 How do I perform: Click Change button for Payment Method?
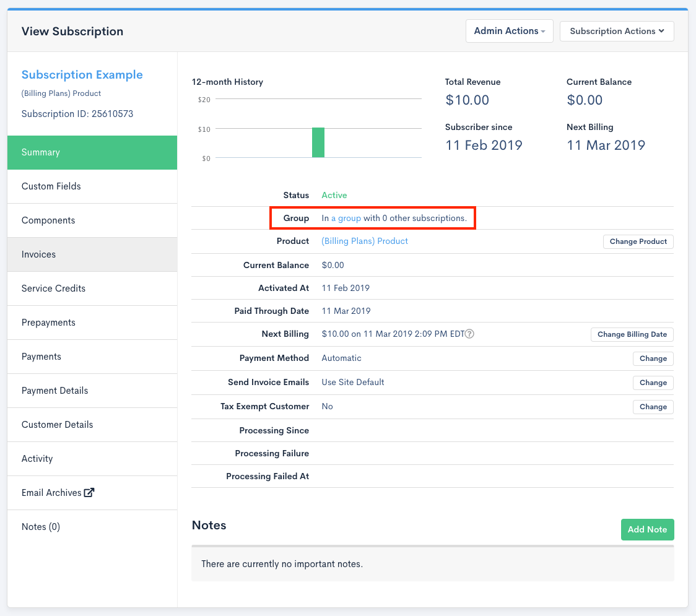tap(653, 358)
